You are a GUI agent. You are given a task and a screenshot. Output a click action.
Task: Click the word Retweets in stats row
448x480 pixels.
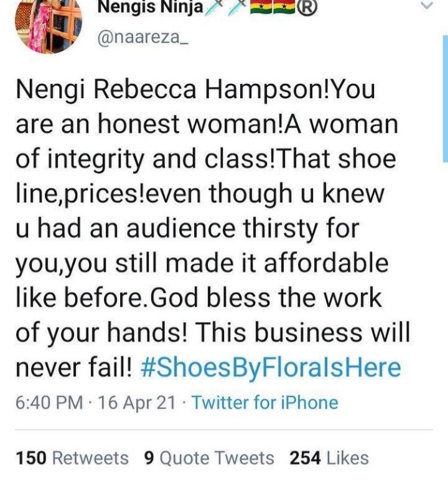point(90,458)
